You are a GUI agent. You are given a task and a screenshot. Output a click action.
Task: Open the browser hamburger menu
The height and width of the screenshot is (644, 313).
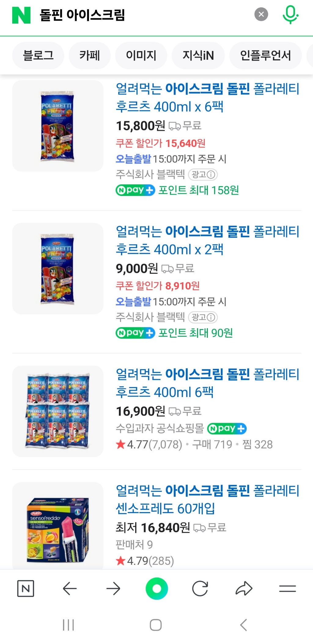tap(287, 588)
